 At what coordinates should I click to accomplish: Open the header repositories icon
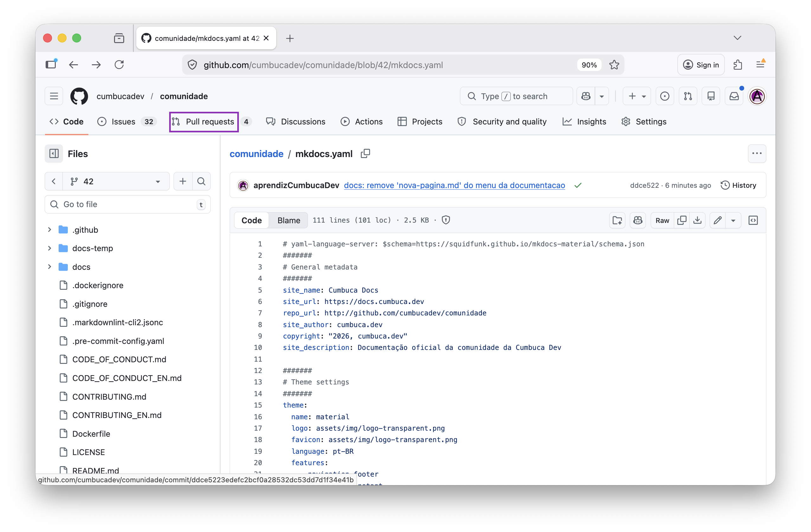pyautogui.click(x=711, y=96)
